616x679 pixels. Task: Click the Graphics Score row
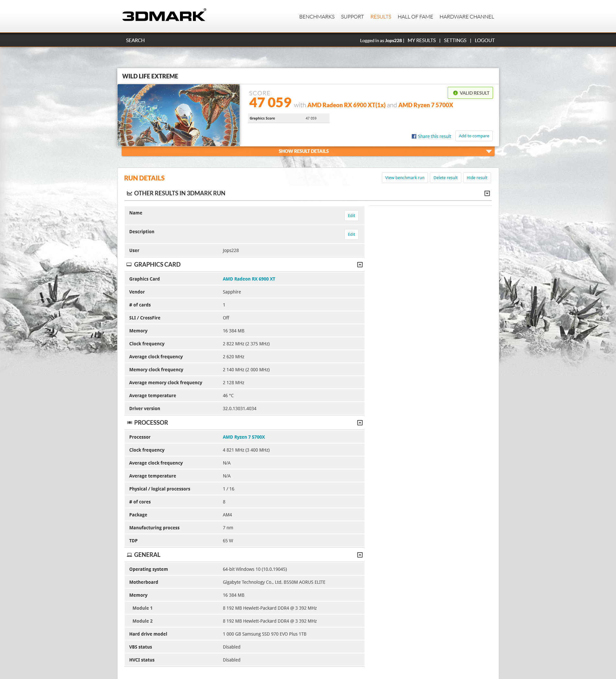coord(288,118)
